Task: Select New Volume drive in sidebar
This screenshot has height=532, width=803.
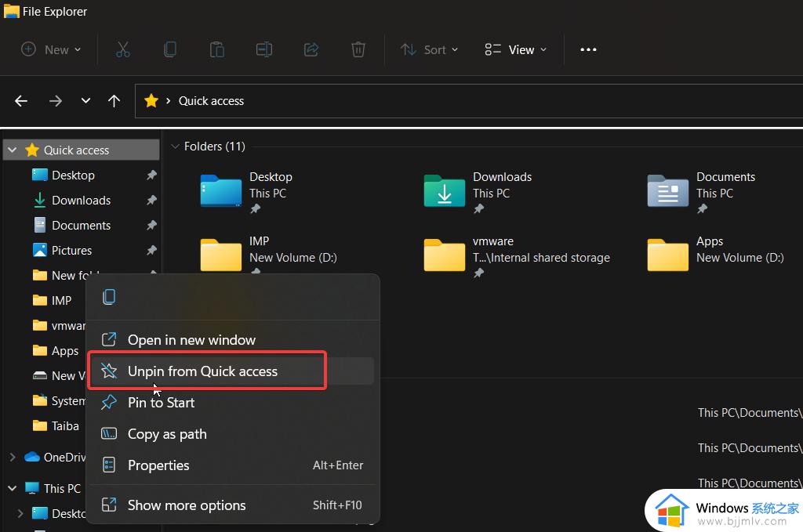Action: (x=58, y=375)
